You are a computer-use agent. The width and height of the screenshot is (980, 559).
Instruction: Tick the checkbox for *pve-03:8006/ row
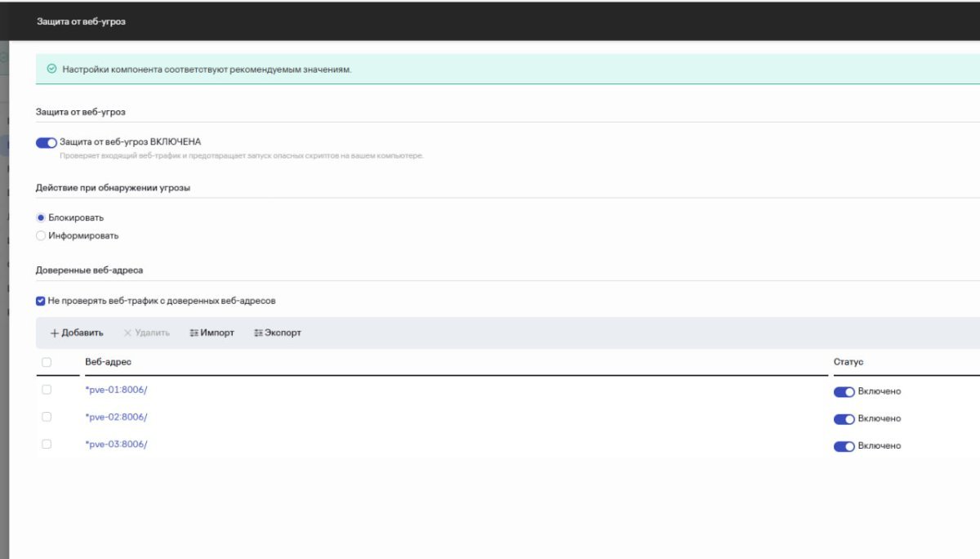pos(47,444)
